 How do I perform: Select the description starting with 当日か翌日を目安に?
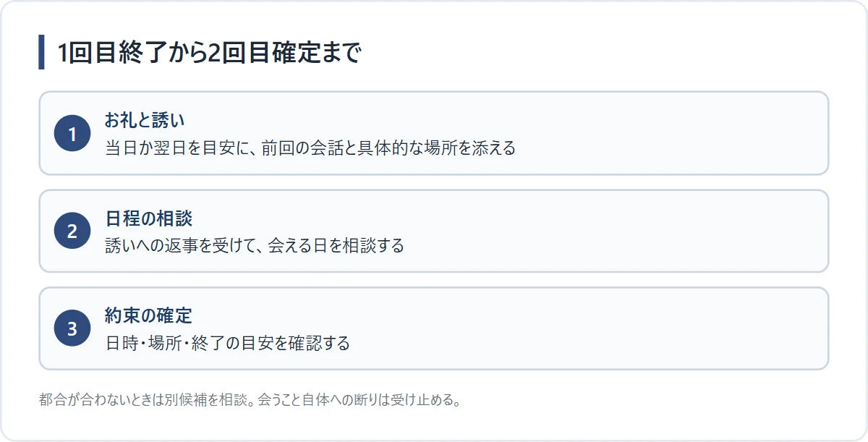click(x=310, y=148)
